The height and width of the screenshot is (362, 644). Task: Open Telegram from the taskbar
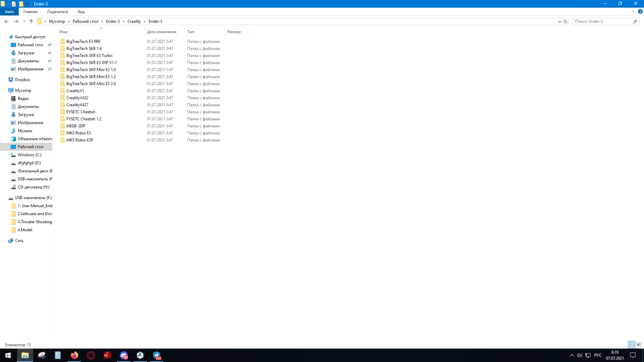point(157,355)
